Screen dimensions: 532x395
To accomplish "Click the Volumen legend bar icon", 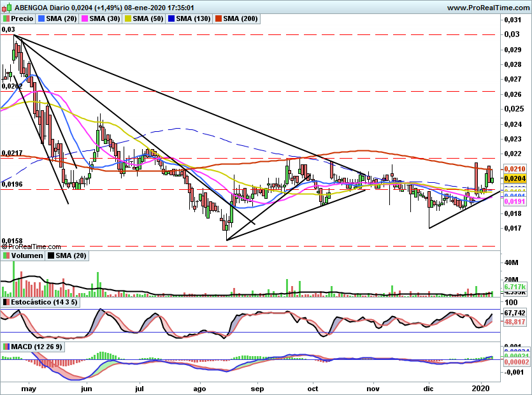I will pyautogui.click(x=6, y=255).
